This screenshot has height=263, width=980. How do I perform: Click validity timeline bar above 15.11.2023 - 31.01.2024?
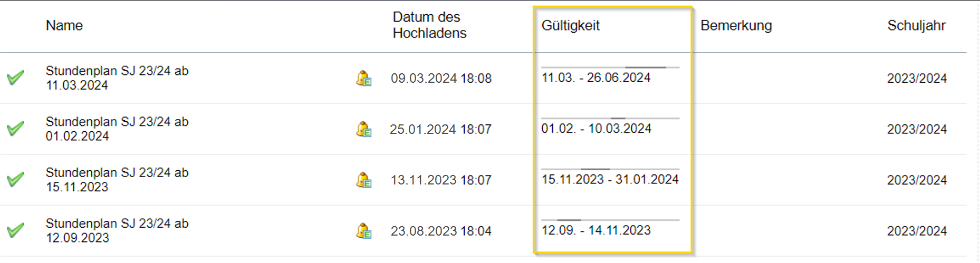point(610,169)
